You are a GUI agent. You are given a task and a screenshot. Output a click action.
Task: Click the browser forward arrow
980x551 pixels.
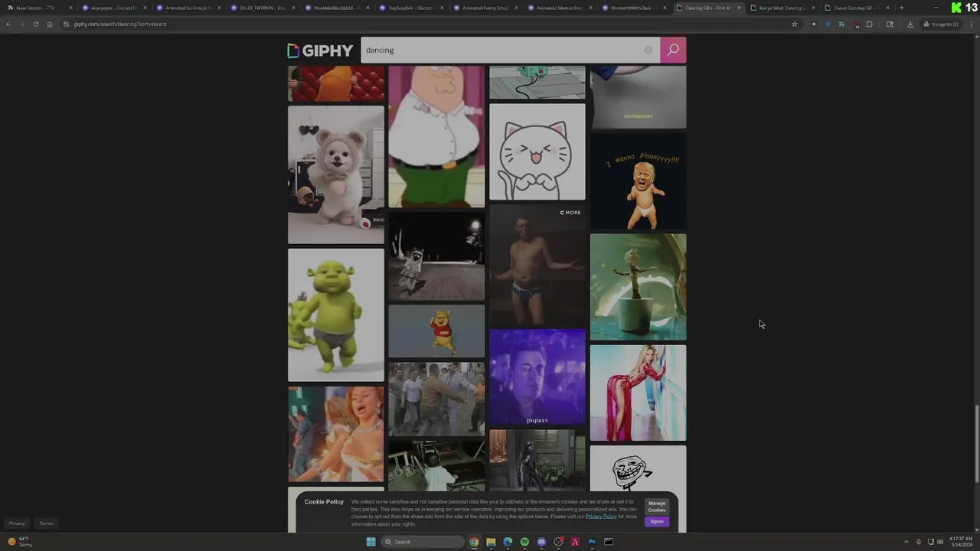(x=21, y=24)
